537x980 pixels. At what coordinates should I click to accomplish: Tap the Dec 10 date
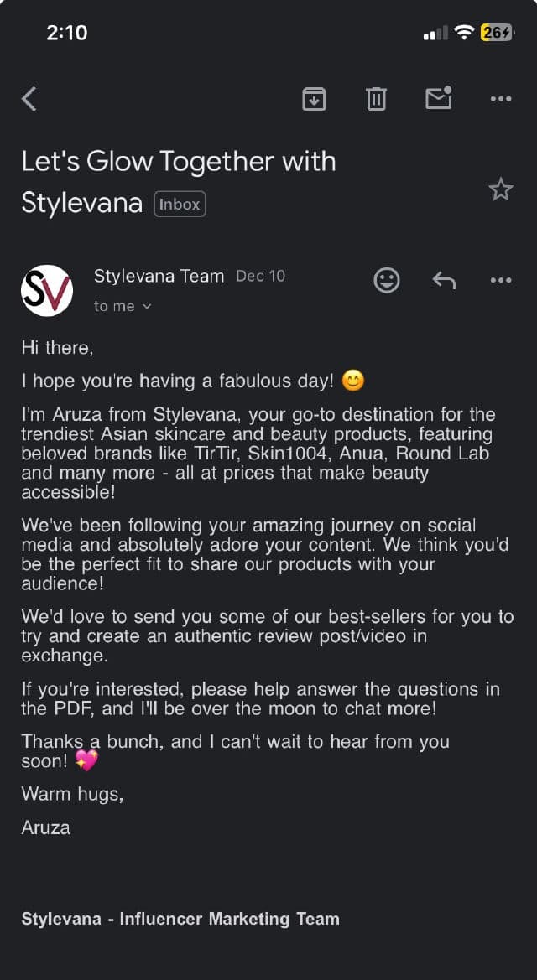(260, 276)
